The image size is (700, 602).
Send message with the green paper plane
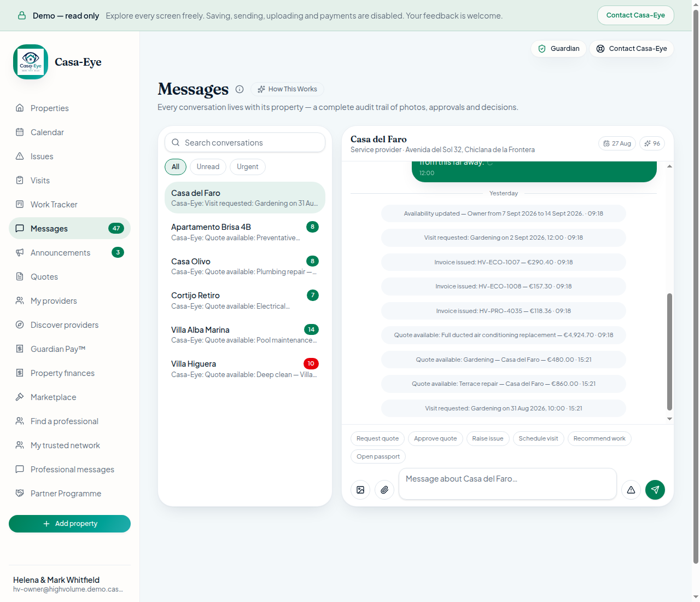click(x=655, y=490)
